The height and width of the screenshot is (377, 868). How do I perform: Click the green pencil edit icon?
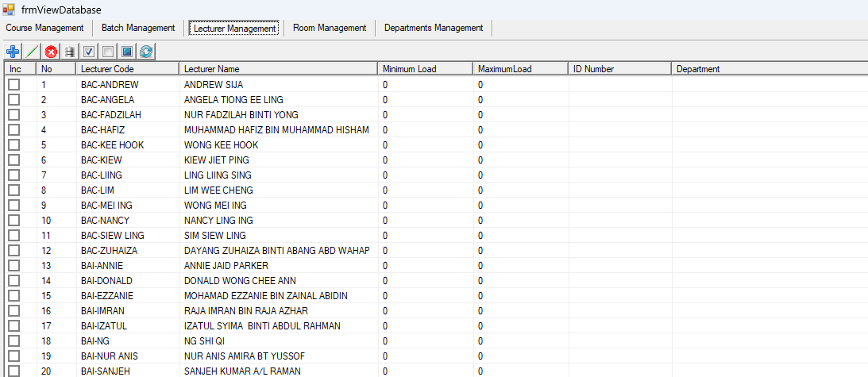32,52
